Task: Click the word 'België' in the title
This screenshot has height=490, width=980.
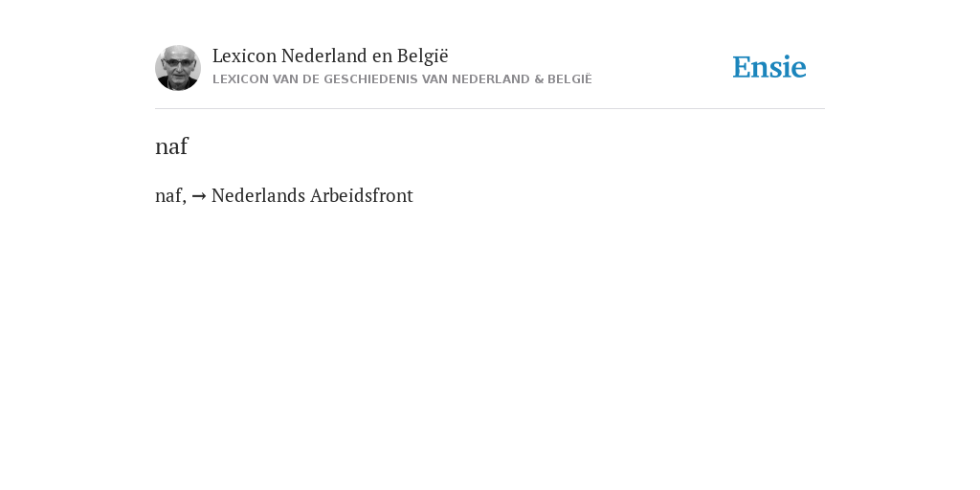Action: (x=422, y=56)
